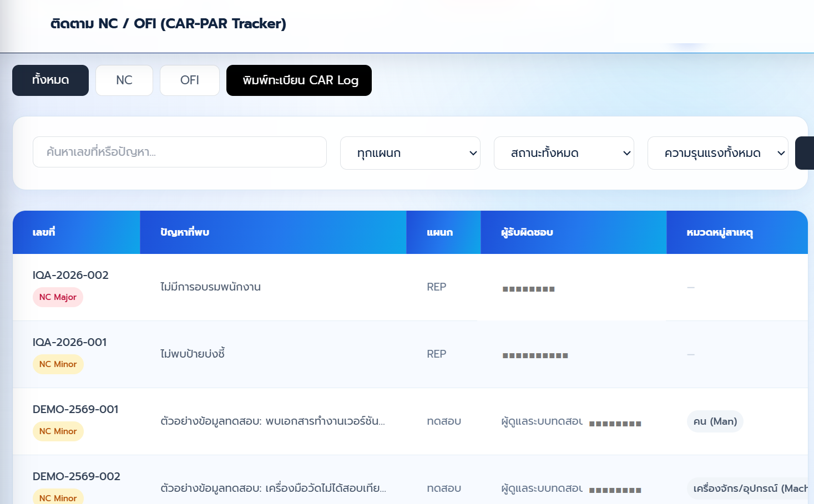Open record IQA-2026-002
Image resolution: width=814 pixels, height=504 pixels.
click(70, 275)
